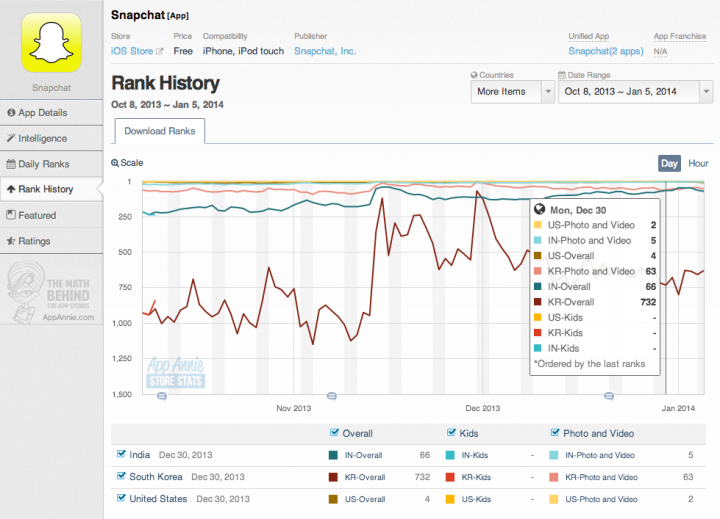
Task: Click the Unified App label
Action: point(589,36)
